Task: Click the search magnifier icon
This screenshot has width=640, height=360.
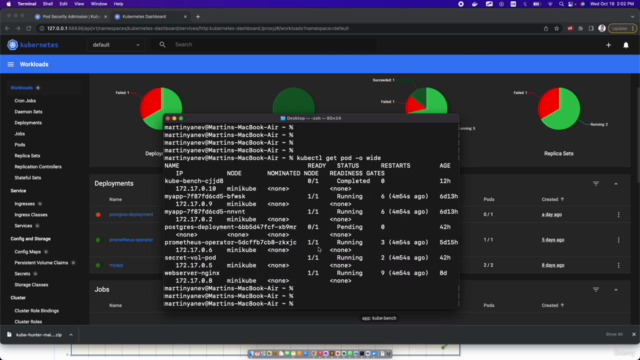Action: pyautogui.click(x=162, y=44)
